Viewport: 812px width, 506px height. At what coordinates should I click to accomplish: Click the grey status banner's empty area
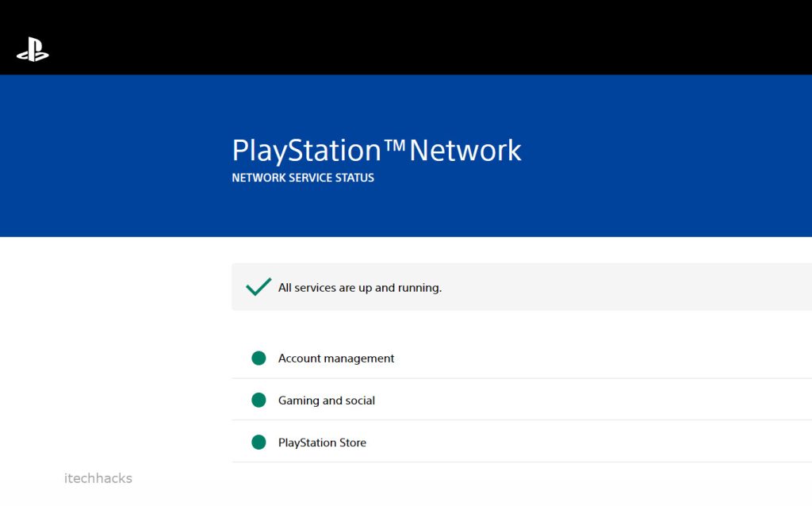tap(634, 287)
